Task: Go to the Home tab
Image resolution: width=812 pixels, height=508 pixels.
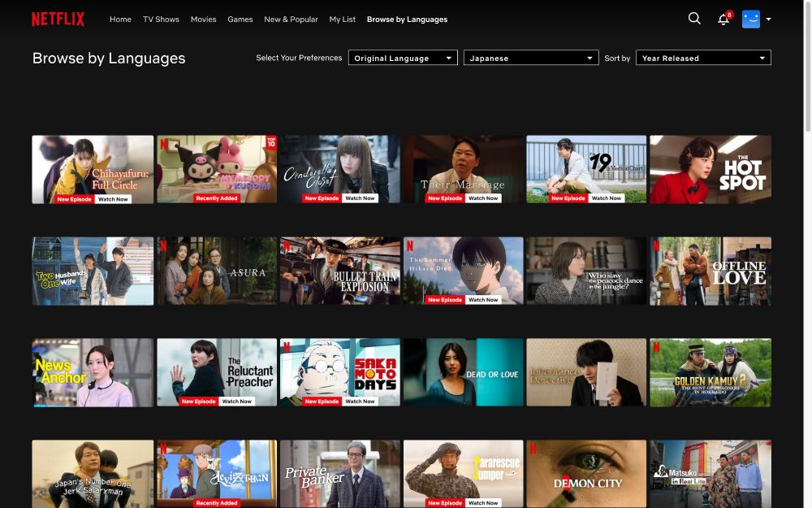Action: [x=121, y=20]
